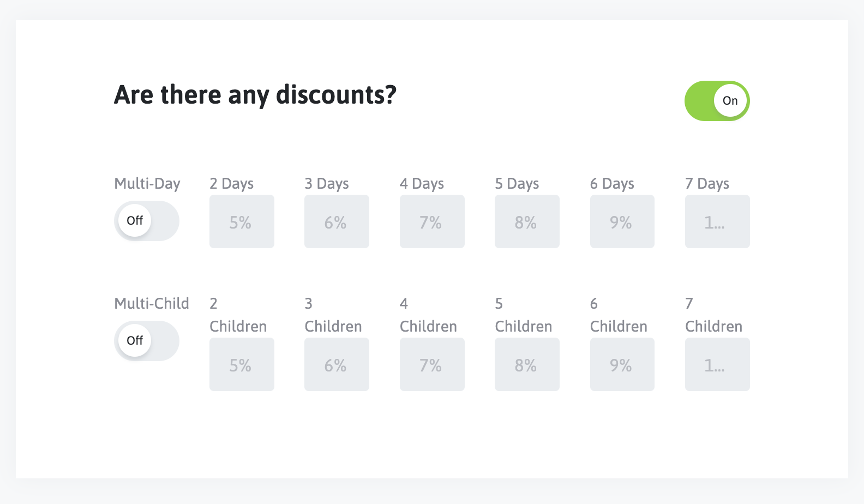Click the 3 Days discount field
The image size is (864, 504).
coord(337,221)
